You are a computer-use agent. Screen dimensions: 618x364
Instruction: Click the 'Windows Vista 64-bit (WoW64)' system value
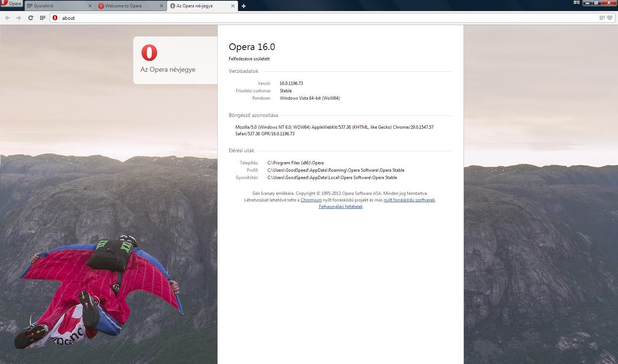310,98
